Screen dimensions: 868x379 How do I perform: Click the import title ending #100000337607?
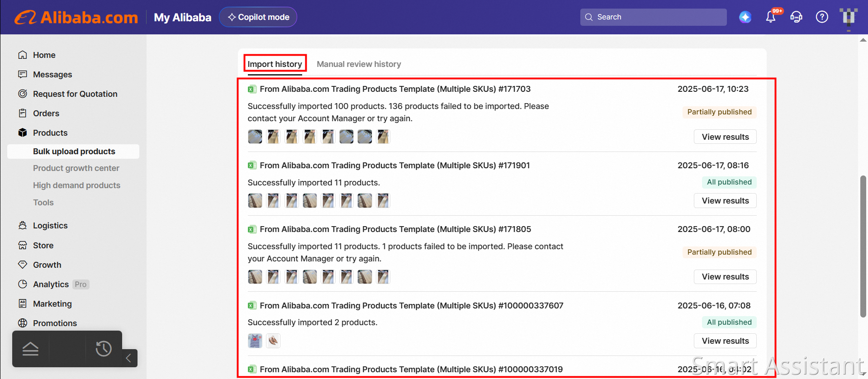[412, 306]
